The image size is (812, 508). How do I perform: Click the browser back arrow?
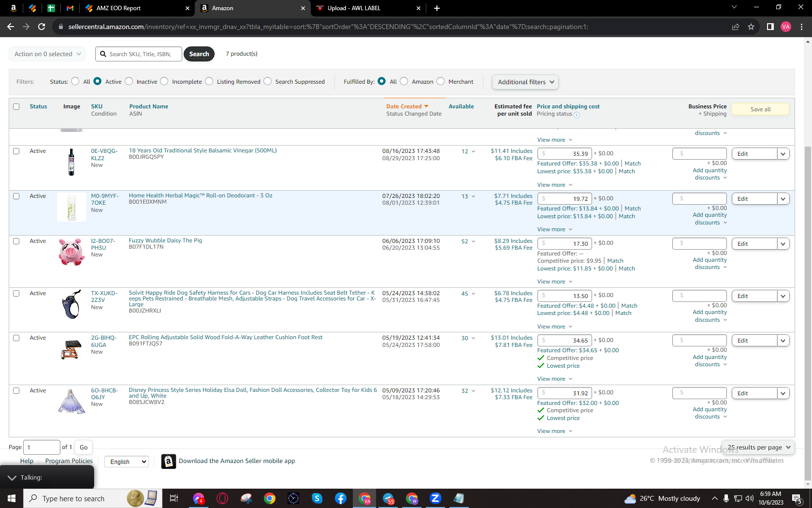click(11, 27)
